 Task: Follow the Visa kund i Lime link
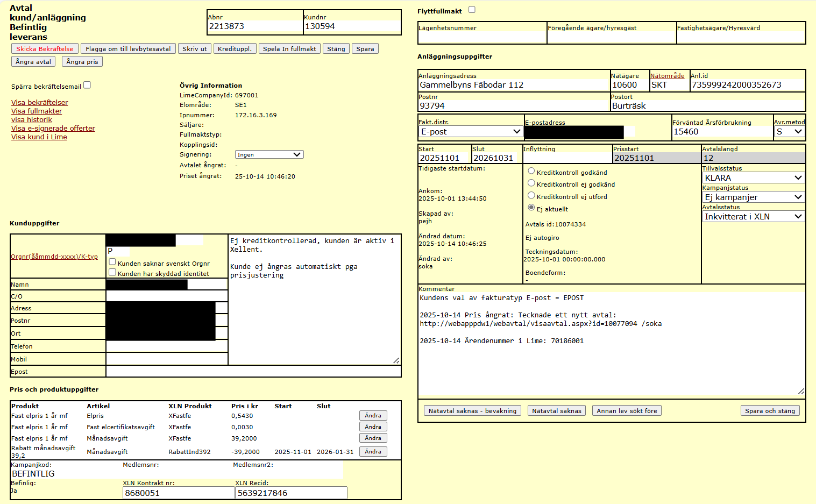click(39, 137)
